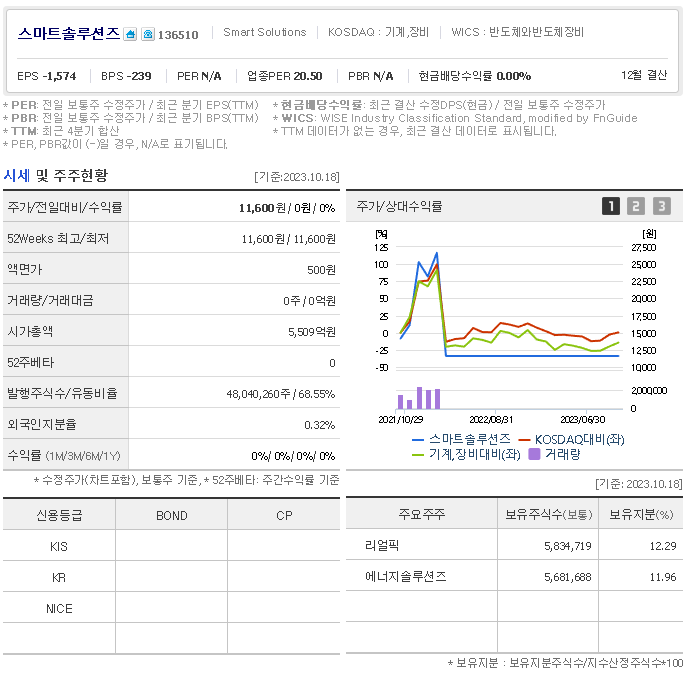Viewport: 693px width, 673px height.
Task: Click the 스마트솔루션즈 blue chart legend
Action: coord(461,439)
